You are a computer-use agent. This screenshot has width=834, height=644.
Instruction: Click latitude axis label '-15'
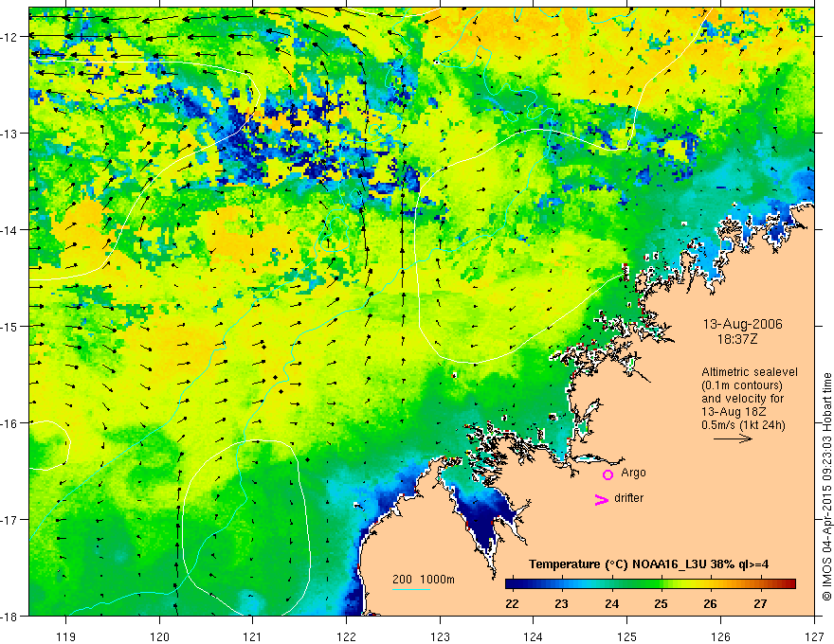(10, 326)
